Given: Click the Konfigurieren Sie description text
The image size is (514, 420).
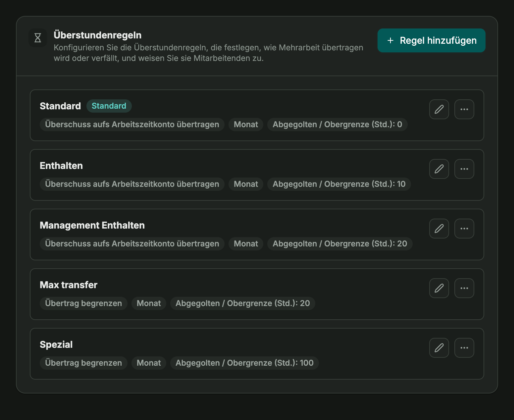Looking at the screenshot, I should pos(209,53).
